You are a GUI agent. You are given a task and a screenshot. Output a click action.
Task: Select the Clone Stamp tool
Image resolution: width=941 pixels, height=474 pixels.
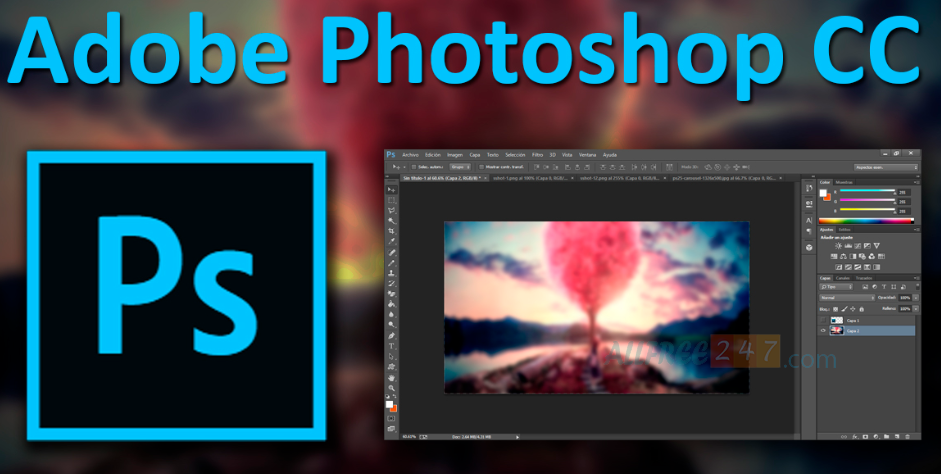pyautogui.click(x=392, y=273)
